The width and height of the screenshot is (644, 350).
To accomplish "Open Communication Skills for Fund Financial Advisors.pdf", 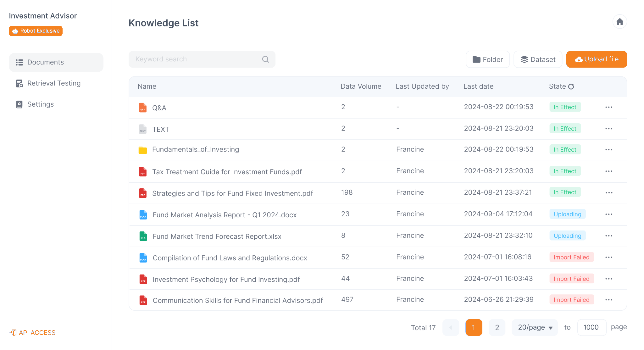I will 238,300.
